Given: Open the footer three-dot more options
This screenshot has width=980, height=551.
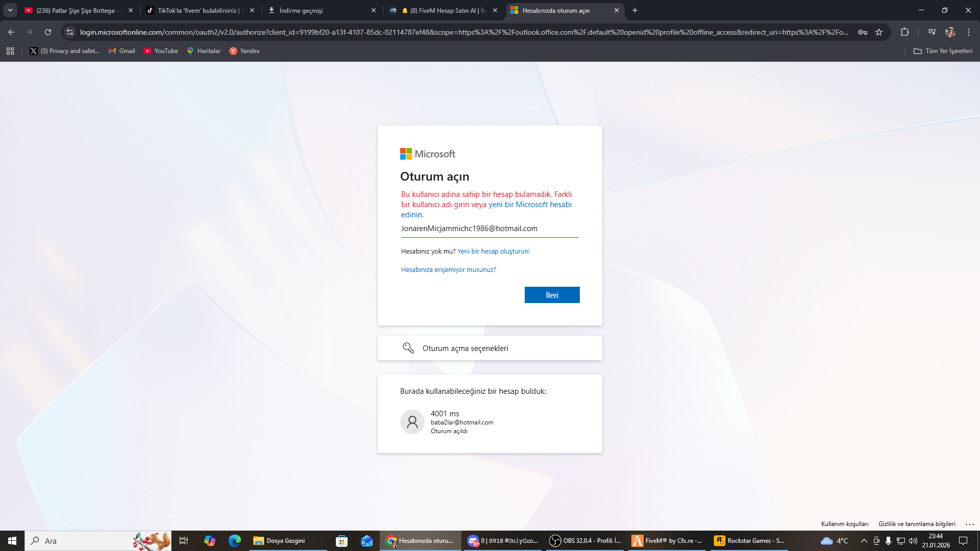Looking at the screenshot, I should [970, 524].
